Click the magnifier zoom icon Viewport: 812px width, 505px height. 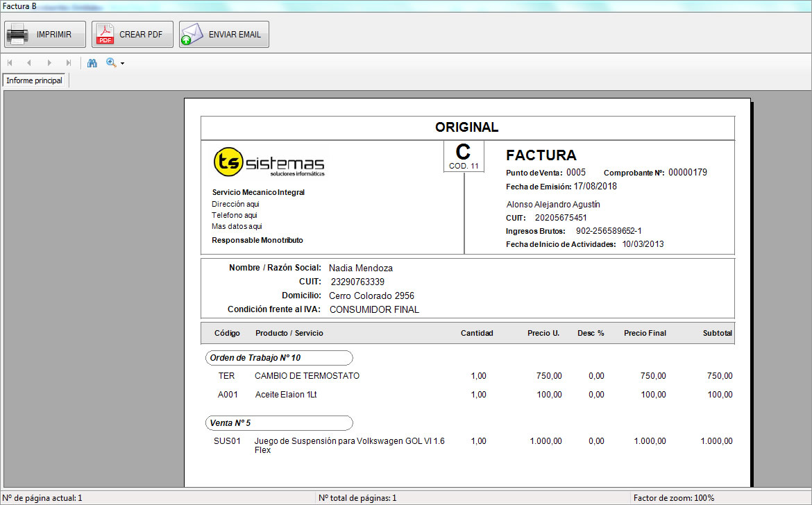point(111,62)
